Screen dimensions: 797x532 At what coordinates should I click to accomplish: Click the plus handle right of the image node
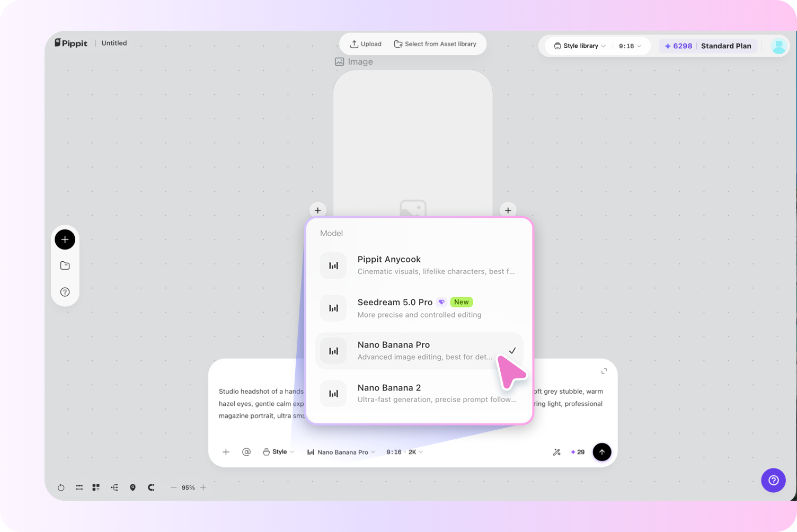508,210
